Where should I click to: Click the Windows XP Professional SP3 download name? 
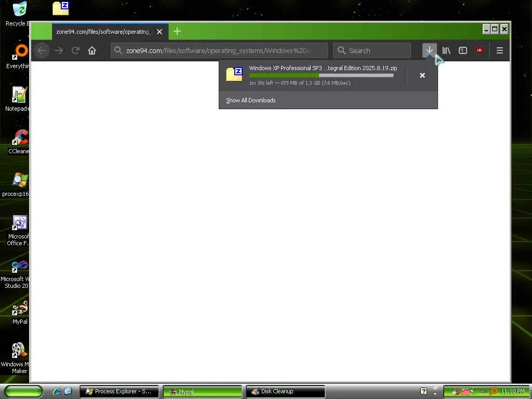(x=323, y=68)
